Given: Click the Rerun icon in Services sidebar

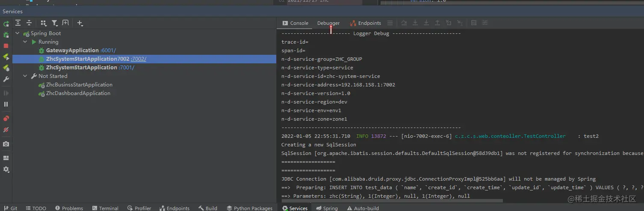Looking at the screenshot, I should pyautogui.click(x=6, y=24).
